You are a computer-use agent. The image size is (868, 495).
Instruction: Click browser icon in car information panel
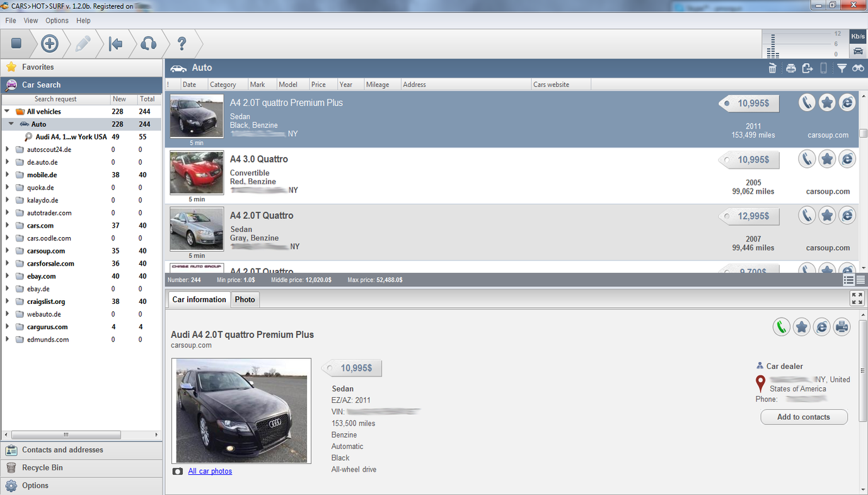(x=822, y=327)
